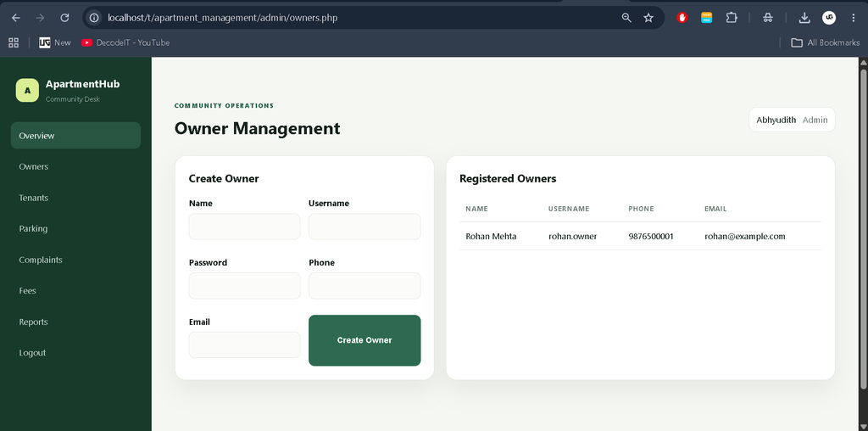Click the browser forward arrow

40,18
